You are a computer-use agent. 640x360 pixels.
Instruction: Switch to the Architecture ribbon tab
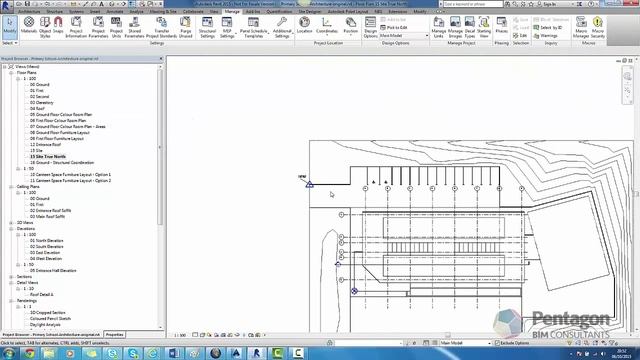(29, 12)
